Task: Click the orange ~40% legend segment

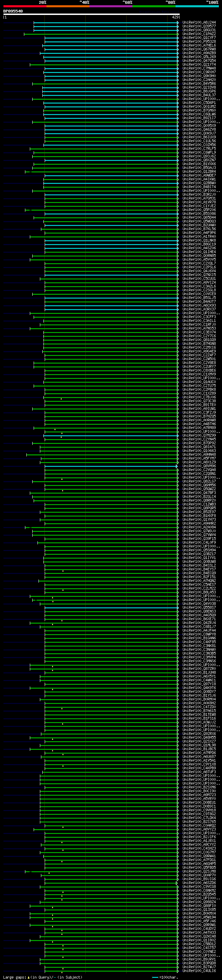Action: click(x=68, y=6)
